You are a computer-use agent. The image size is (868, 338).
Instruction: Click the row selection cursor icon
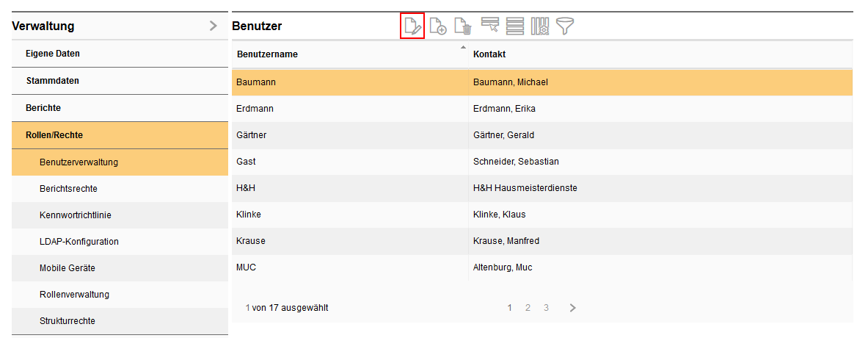coord(489,26)
